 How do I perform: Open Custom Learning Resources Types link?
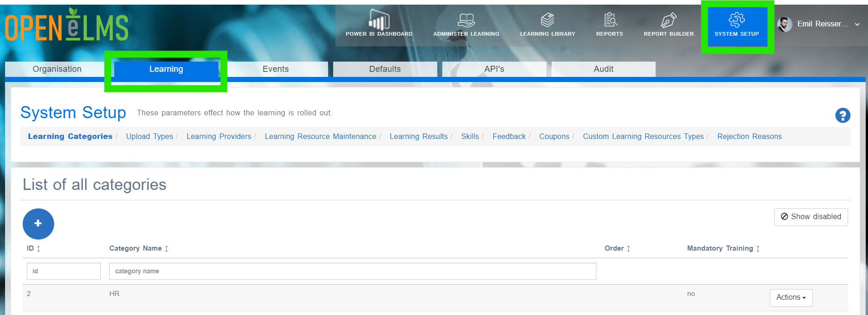point(643,136)
